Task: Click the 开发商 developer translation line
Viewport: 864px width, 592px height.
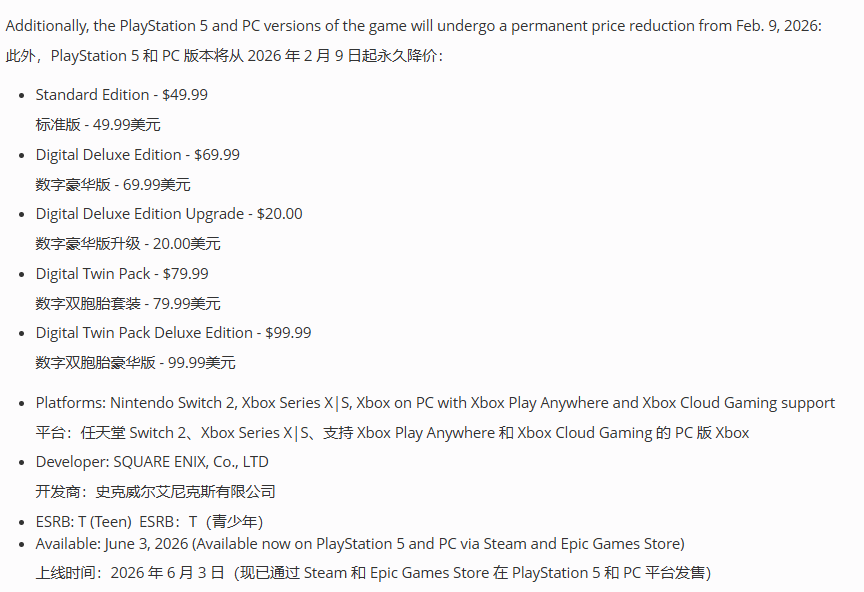Action: coord(155,492)
